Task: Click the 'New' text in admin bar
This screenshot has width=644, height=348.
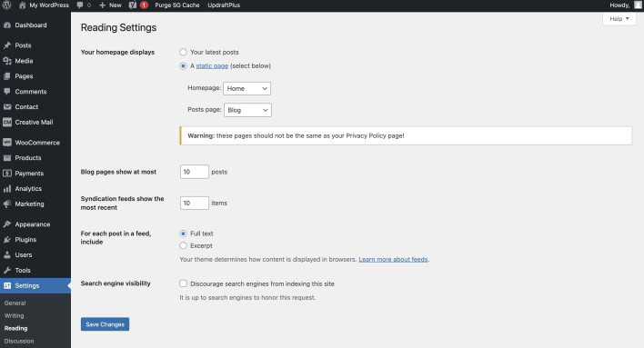Action: [115, 5]
